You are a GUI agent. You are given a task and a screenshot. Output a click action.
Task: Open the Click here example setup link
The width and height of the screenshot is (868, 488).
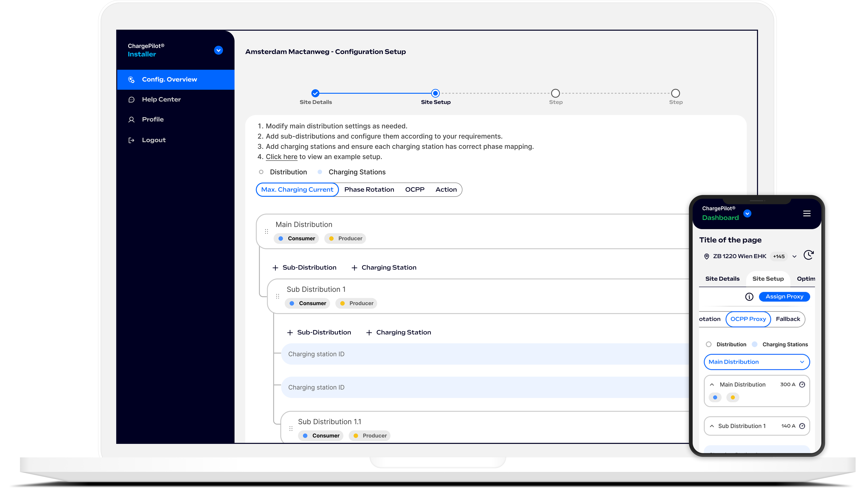281,157
